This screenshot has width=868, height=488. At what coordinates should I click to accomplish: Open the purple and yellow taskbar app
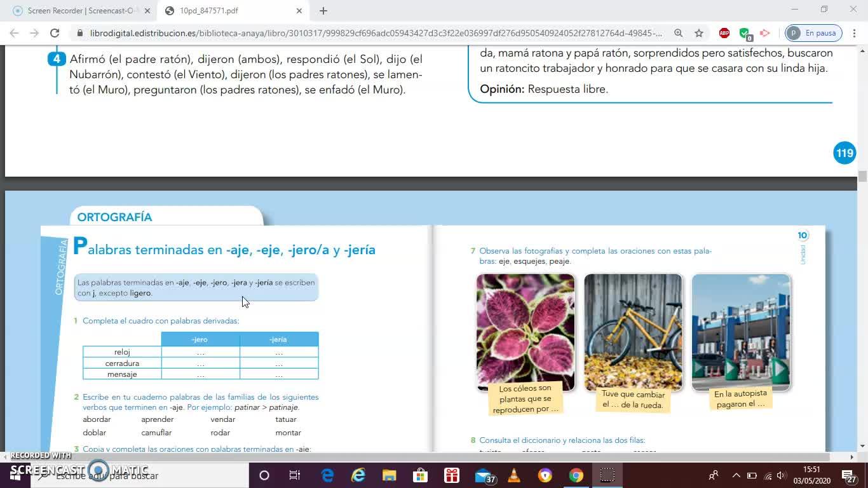[x=545, y=475]
